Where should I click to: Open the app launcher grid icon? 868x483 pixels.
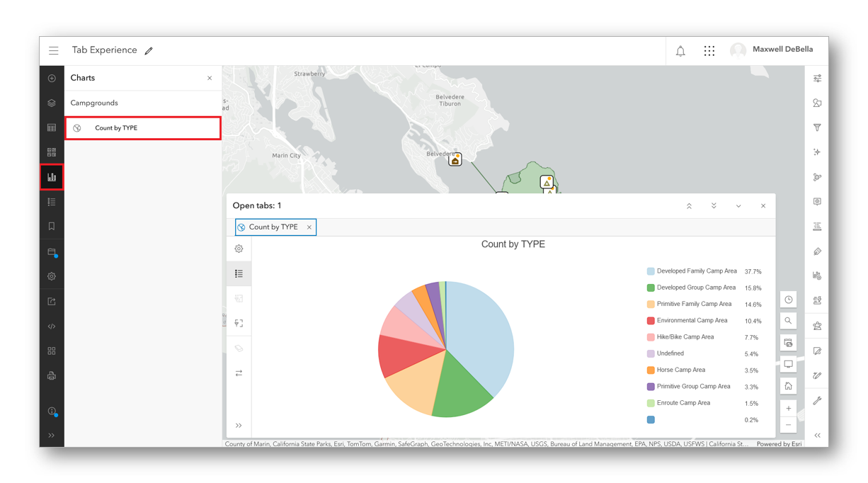pyautogui.click(x=709, y=51)
